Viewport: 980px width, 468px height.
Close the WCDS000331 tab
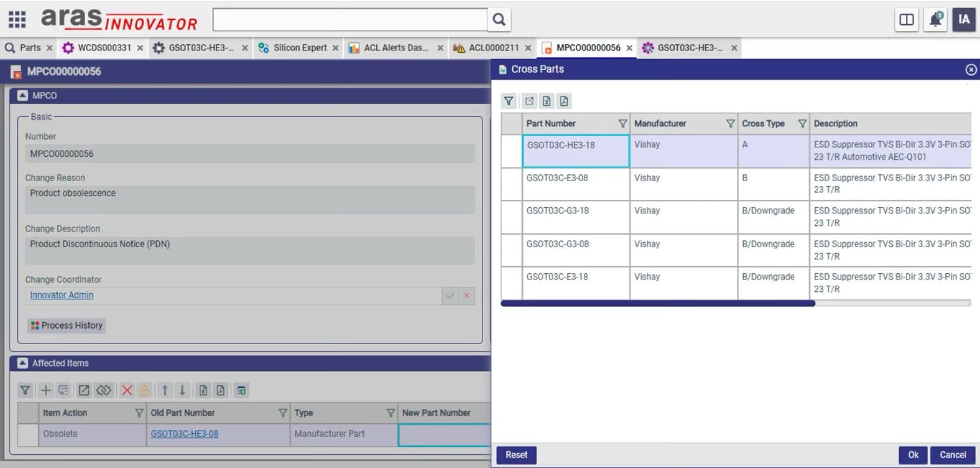[x=140, y=48]
